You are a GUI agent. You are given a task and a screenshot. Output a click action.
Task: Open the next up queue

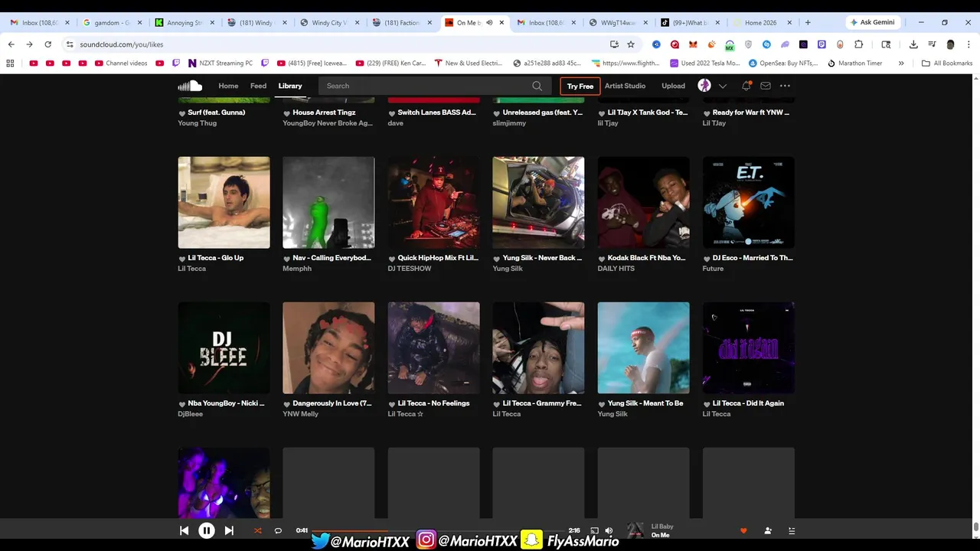792,530
